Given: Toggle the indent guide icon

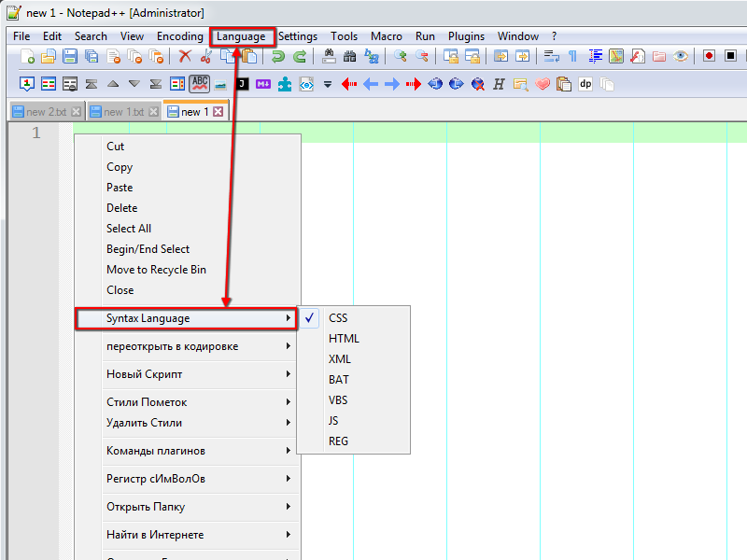Looking at the screenshot, I should (x=595, y=56).
